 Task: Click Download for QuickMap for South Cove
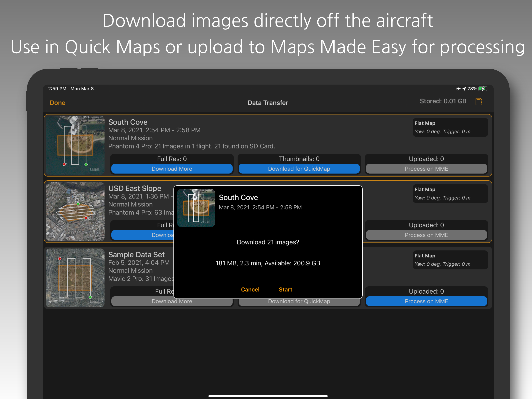tap(299, 169)
